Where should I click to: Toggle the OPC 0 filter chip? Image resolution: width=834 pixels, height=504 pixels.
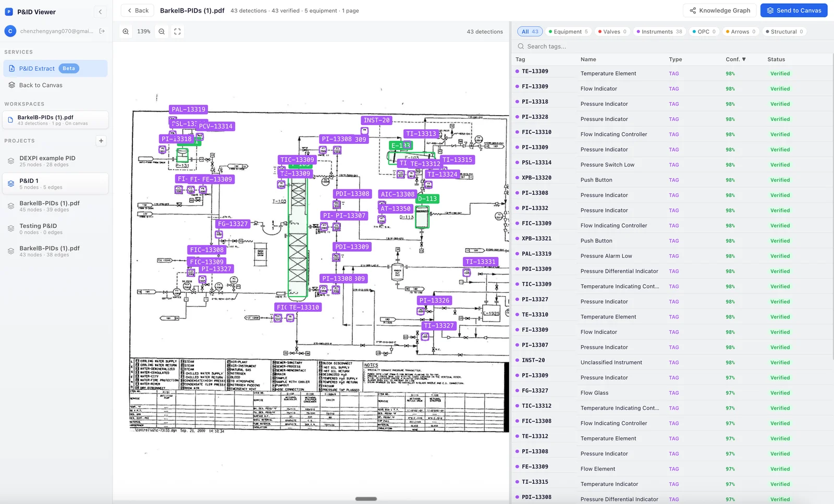point(704,31)
